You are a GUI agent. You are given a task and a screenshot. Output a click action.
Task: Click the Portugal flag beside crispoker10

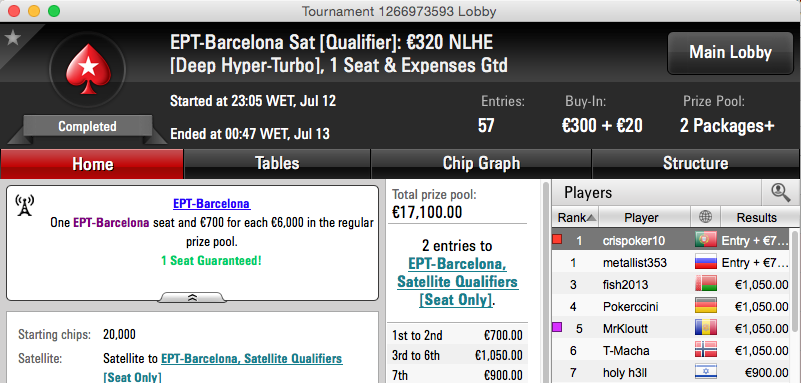pyautogui.click(x=705, y=240)
